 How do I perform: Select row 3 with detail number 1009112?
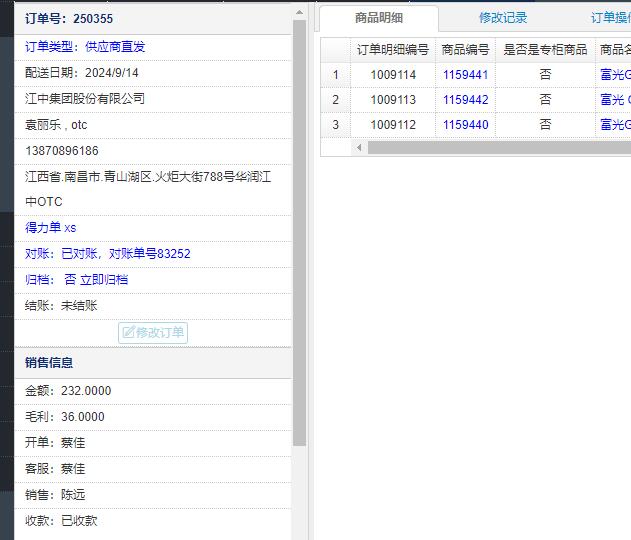tap(392, 125)
